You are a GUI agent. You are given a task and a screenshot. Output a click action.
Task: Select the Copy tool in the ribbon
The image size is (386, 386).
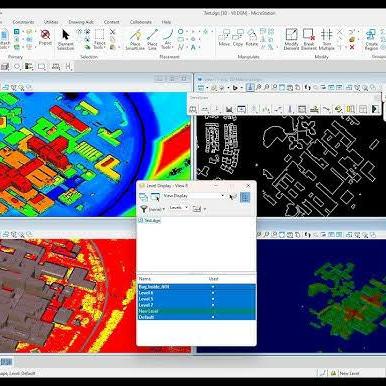238,37
